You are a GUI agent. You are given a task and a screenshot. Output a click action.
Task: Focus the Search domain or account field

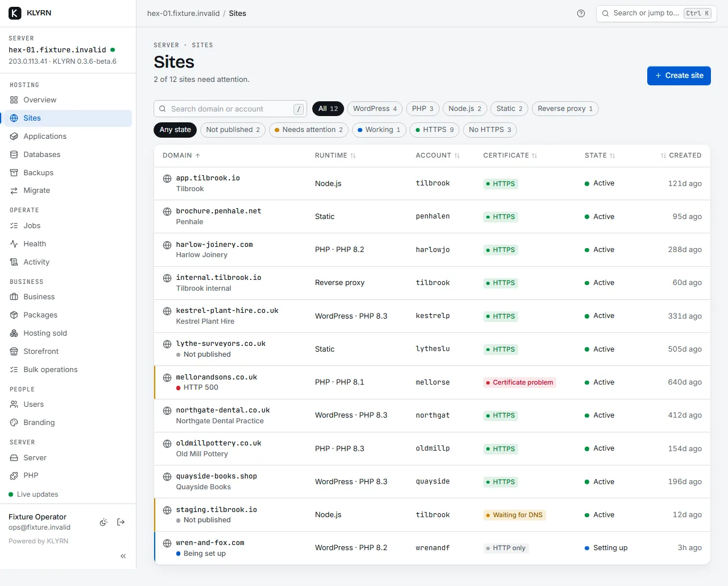pyautogui.click(x=230, y=109)
